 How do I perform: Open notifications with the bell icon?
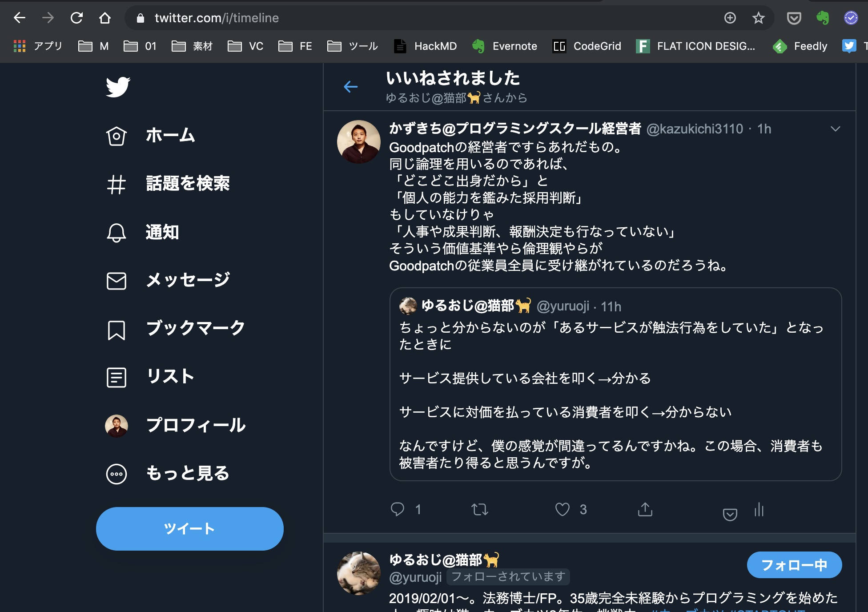(x=116, y=232)
